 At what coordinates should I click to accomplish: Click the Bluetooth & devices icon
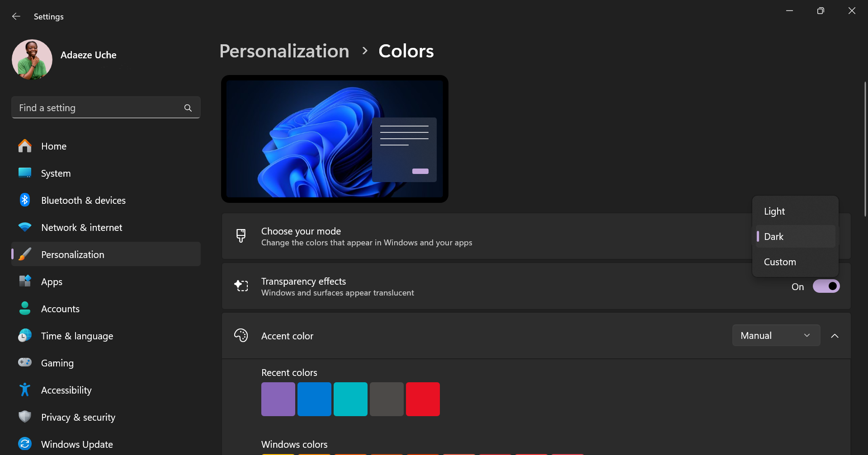25,200
